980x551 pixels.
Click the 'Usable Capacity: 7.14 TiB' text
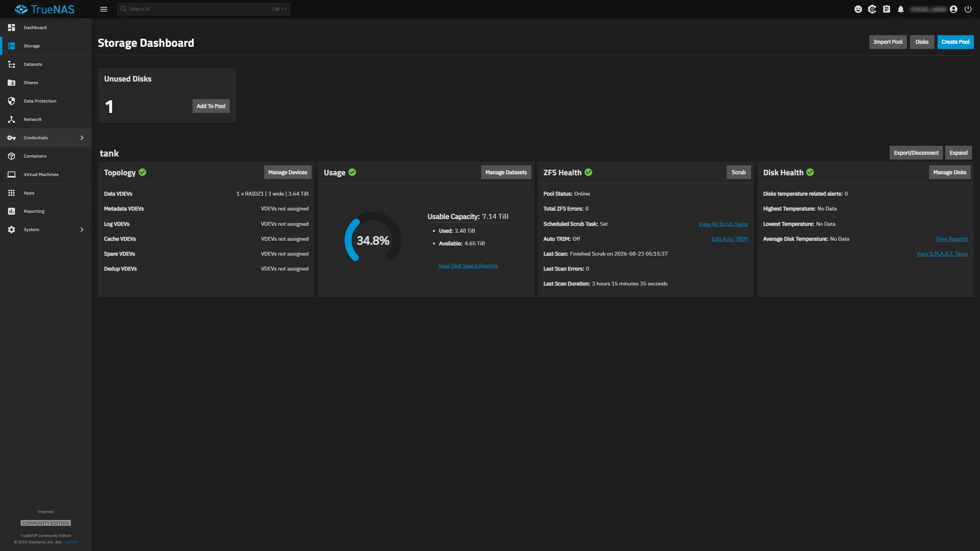click(x=468, y=217)
